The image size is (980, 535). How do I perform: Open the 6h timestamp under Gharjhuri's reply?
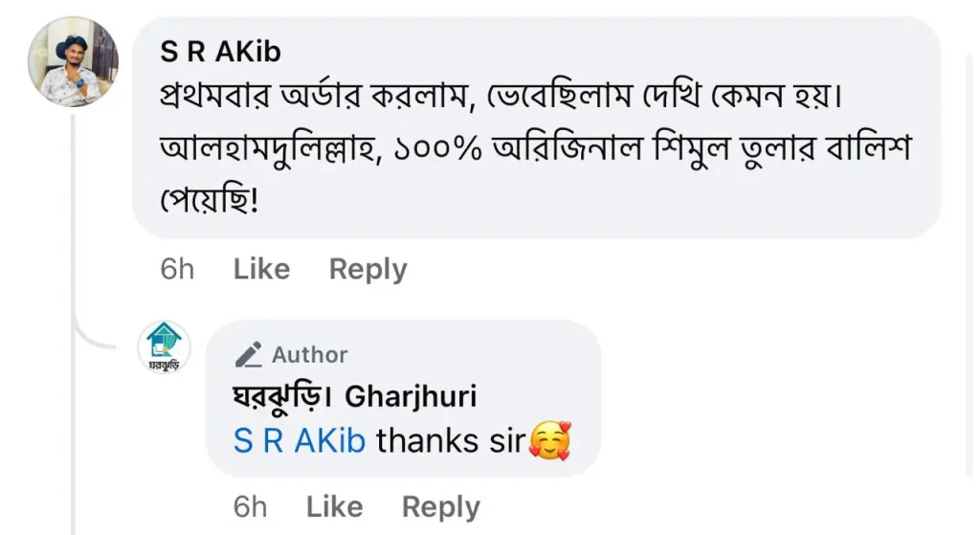coord(250,506)
